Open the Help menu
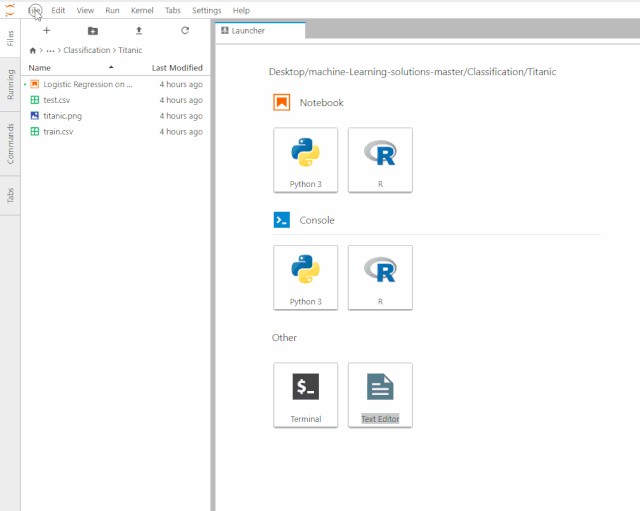640x511 pixels. tap(241, 10)
